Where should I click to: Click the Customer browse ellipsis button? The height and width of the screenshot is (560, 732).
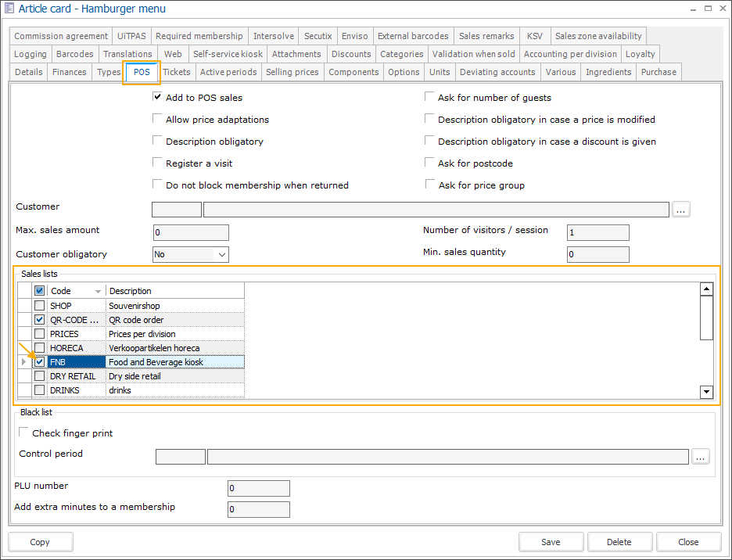(680, 210)
